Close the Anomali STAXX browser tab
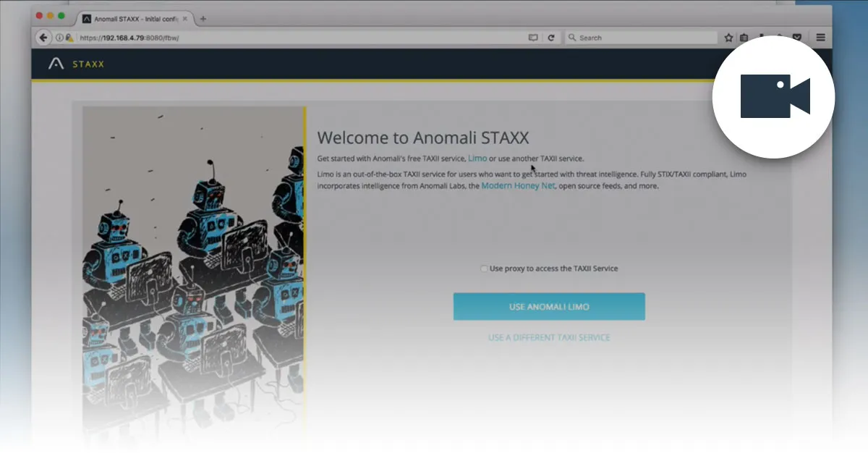Viewport: 868px width, 456px height. pos(186,19)
